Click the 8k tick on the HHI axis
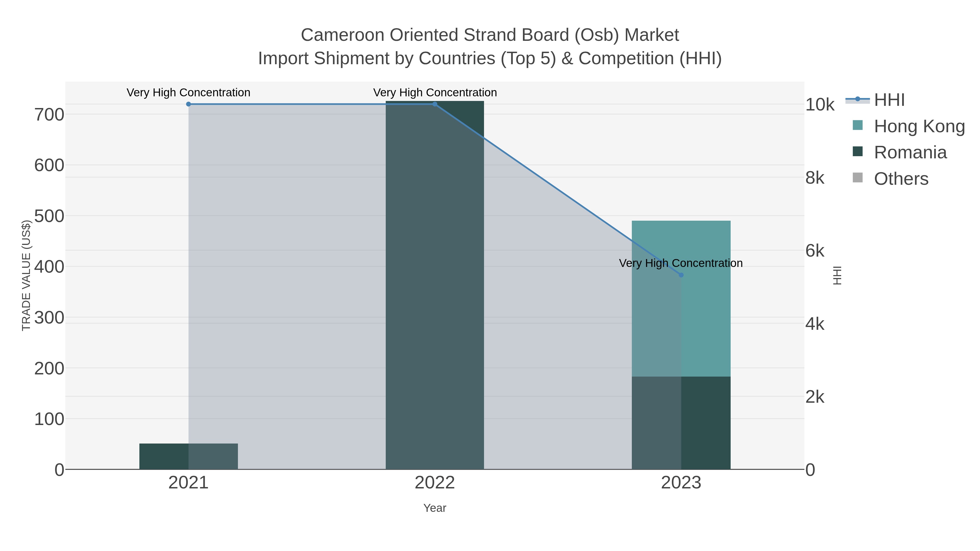Viewport: 980px width, 551px height. pyautogui.click(x=815, y=178)
